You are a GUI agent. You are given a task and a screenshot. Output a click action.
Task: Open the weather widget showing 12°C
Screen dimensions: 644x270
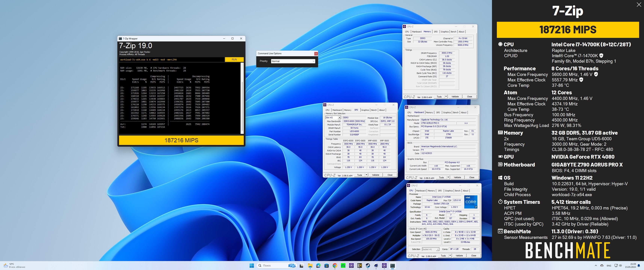(x=14, y=265)
